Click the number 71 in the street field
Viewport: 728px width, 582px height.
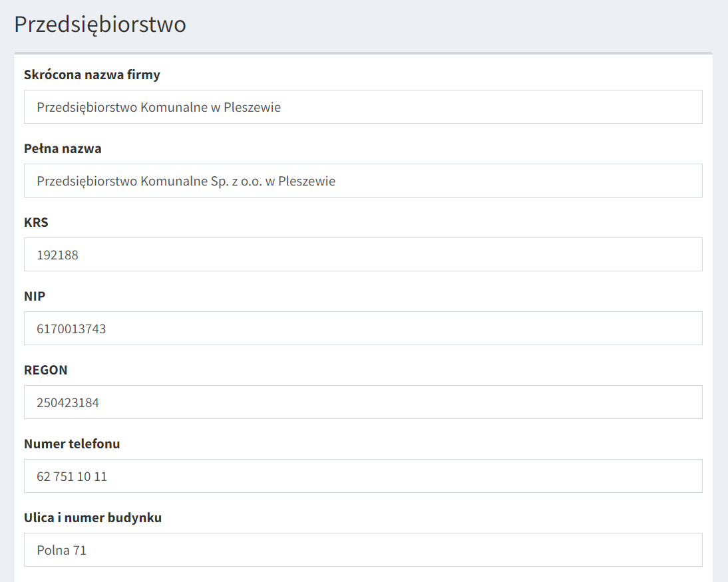[x=79, y=550]
